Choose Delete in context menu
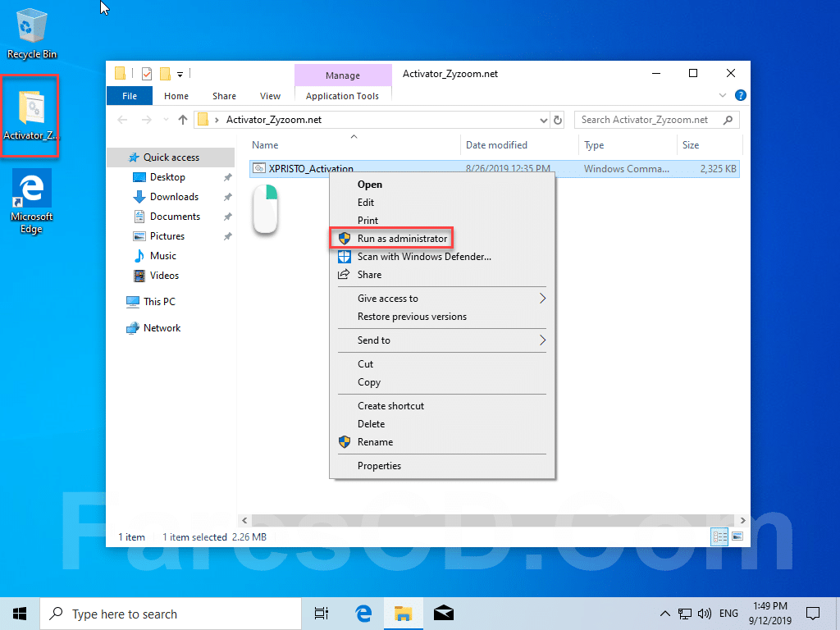840x630 pixels. coord(442,424)
